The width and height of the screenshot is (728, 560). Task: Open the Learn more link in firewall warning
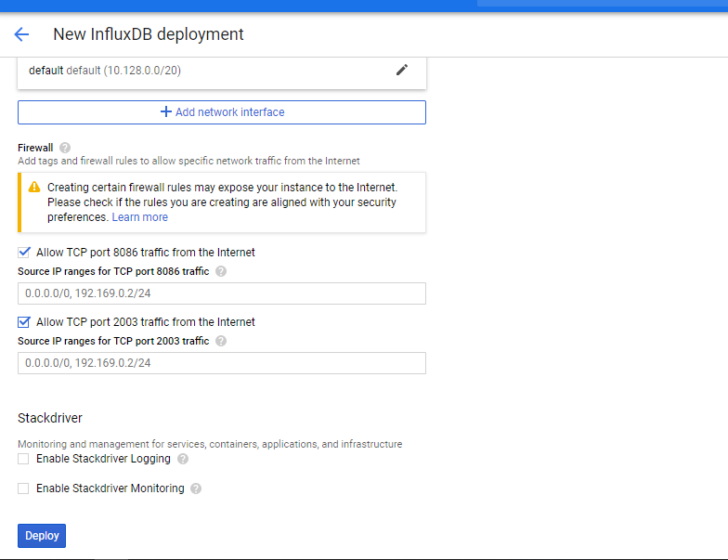coord(140,217)
